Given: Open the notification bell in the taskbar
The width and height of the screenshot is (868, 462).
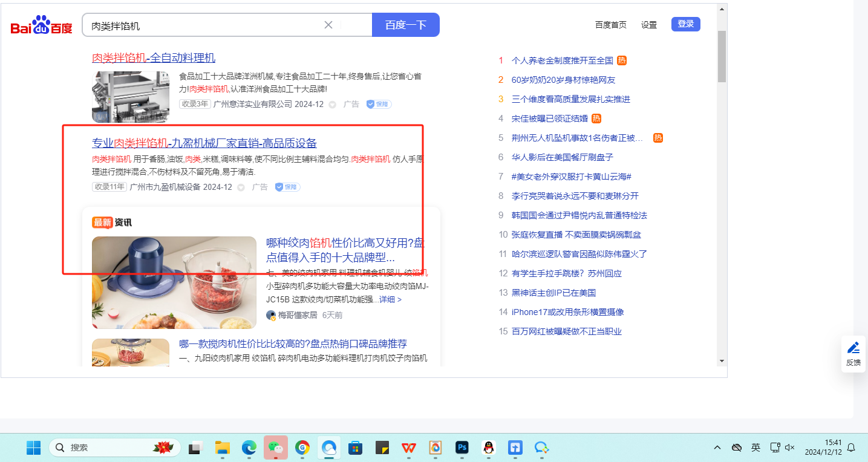Looking at the screenshot, I should coord(851,448).
